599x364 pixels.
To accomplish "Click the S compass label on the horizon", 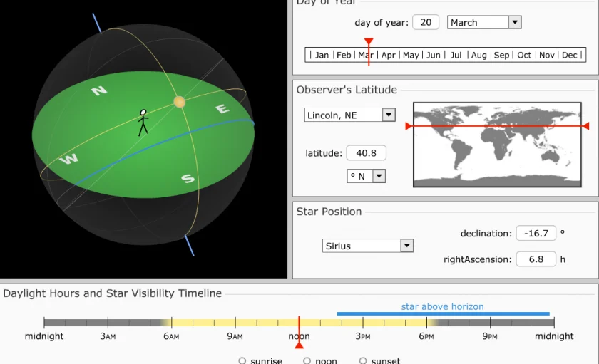I will pos(188,178).
